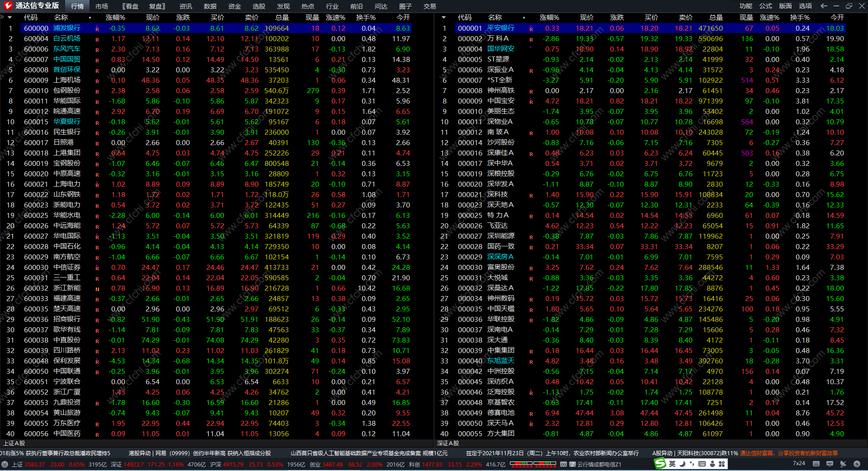
Task: Click the 上证 index 3583.37 in status bar
Action: (x=35, y=464)
